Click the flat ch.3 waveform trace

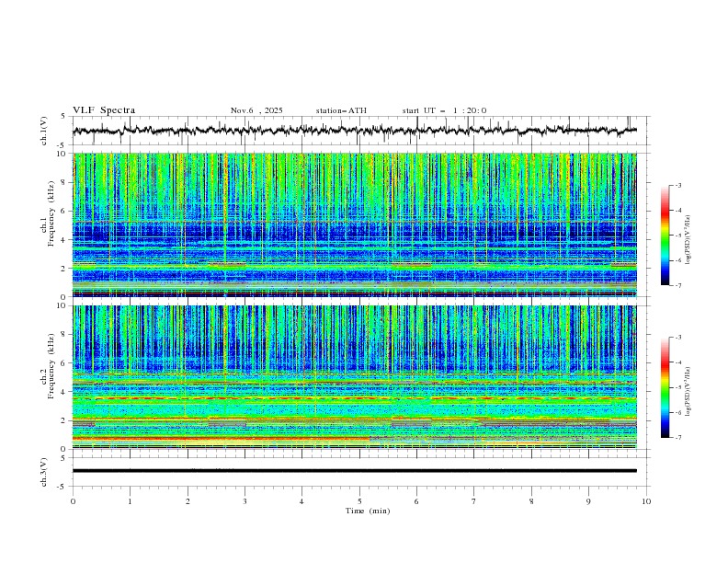pyautogui.click(x=355, y=471)
